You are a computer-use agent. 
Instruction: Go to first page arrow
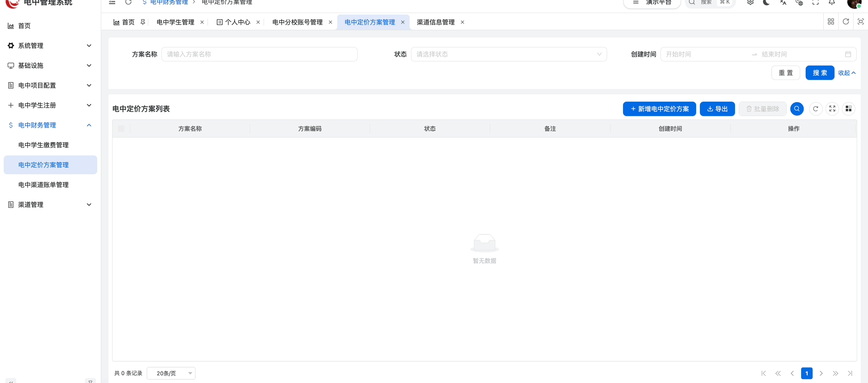[x=764, y=374]
